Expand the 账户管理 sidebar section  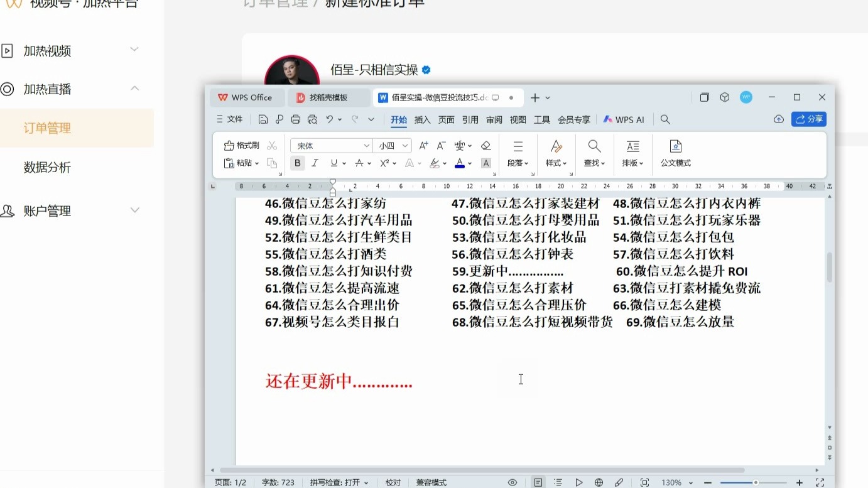(134, 210)
